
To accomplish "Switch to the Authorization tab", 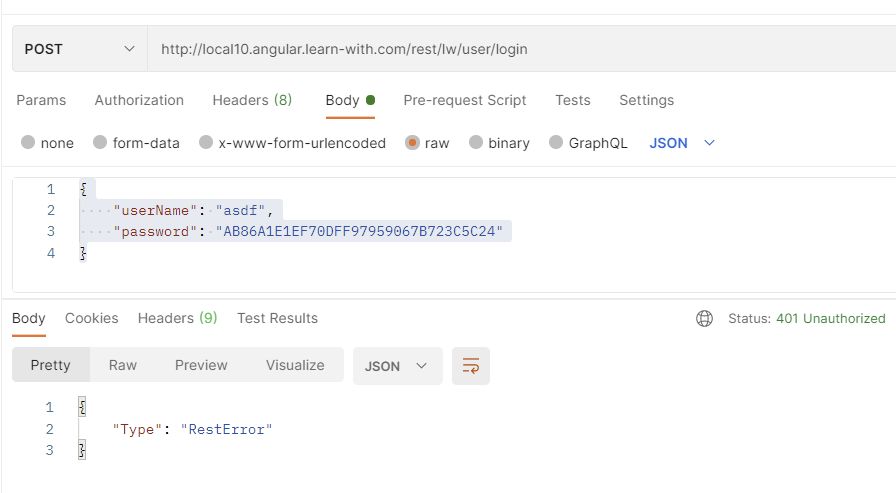I will tap(139, 101).
